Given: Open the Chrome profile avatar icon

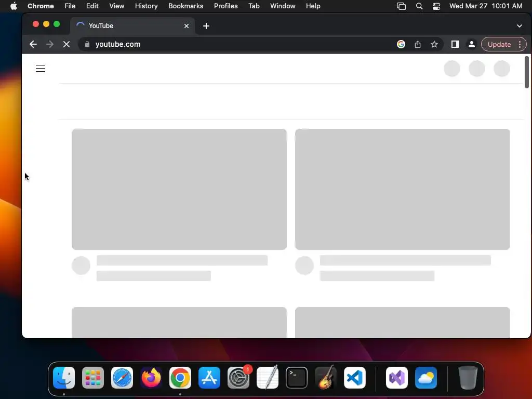Looking at the screenshot, I should pos(472,44).
